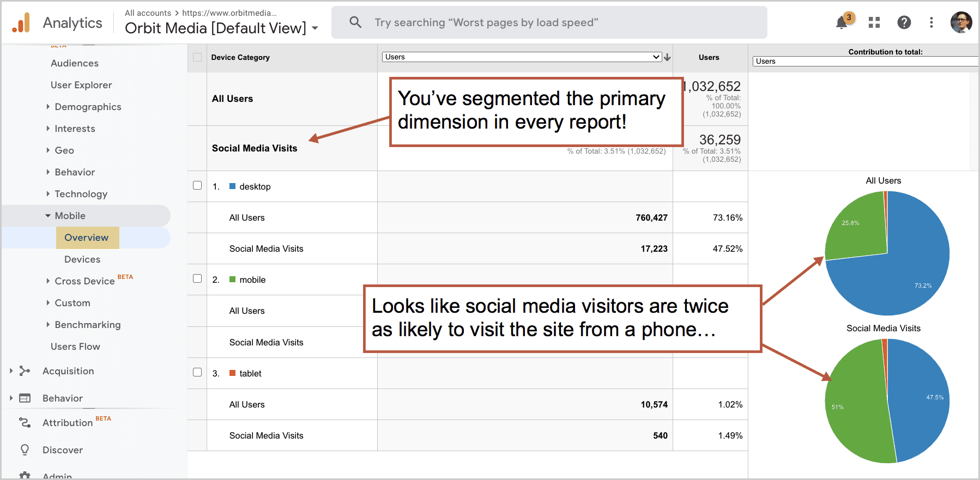
Task: Open the notifications bell icon
Action: coord(842,22)
